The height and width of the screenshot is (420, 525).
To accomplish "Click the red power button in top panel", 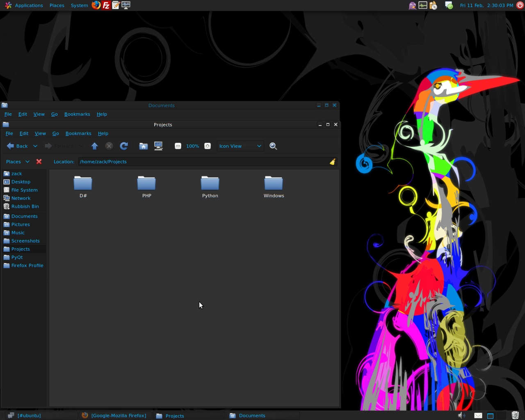I will pos(520,5).
